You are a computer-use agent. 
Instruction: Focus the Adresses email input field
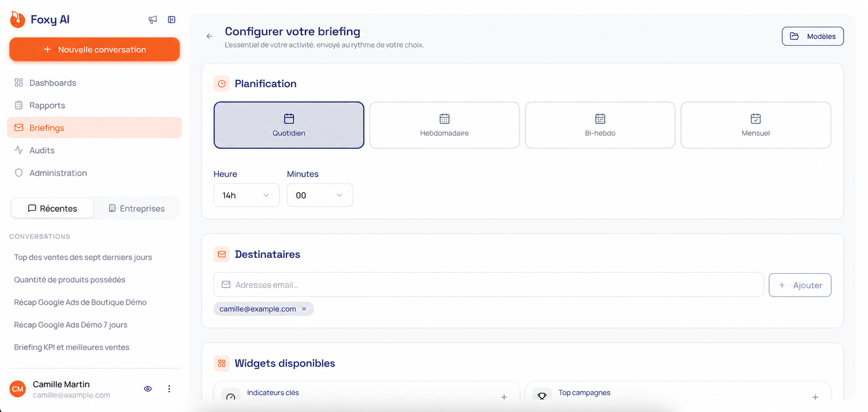[x=489, y=285]
